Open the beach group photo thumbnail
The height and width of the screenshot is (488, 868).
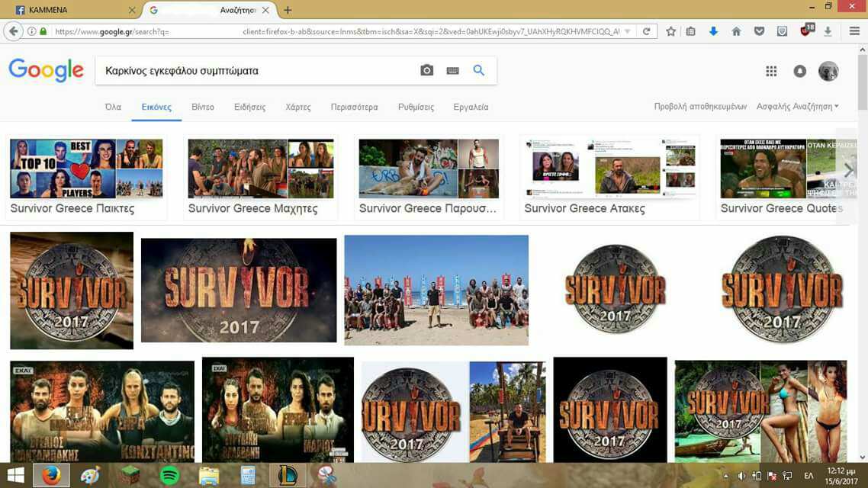tap(436, 290)
